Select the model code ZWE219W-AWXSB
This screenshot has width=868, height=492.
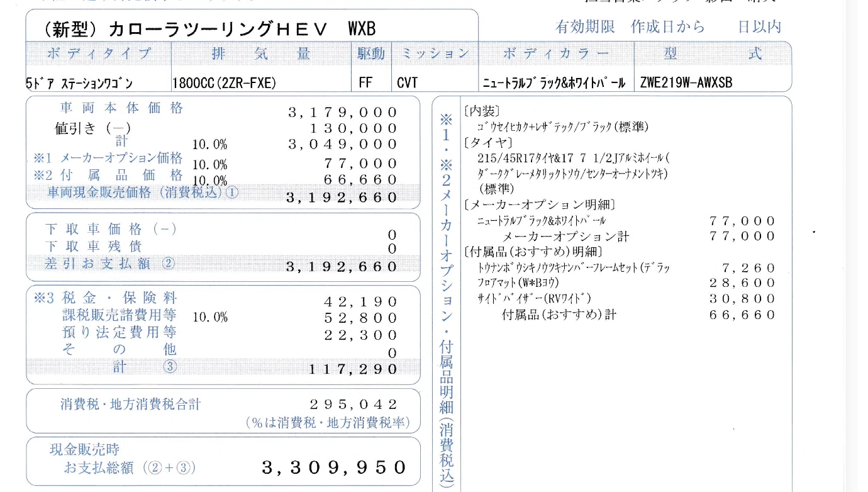tap(686, 83)
